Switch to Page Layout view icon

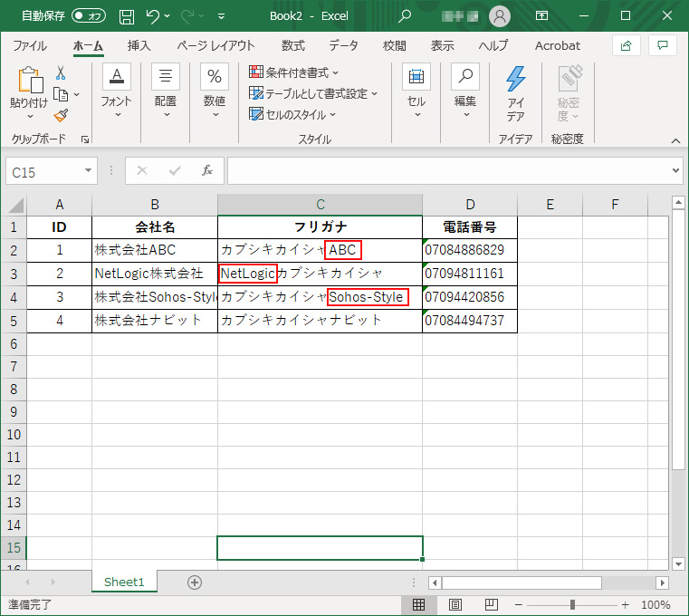455,605
